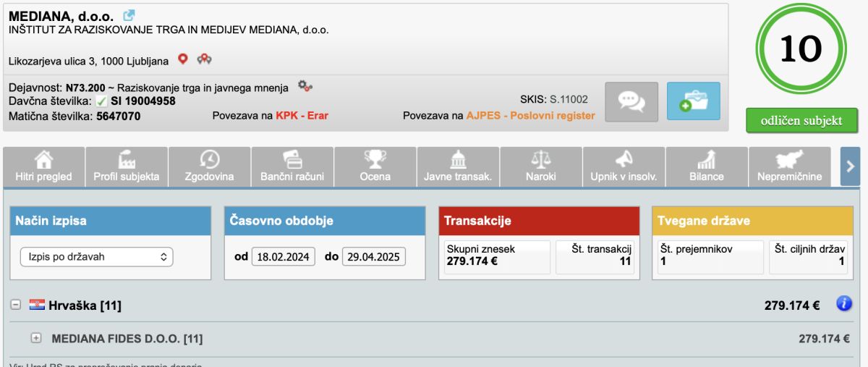Screen dimensions: 868x367
Task: Click the green odličen subjekt button
Action: [801, 121]
